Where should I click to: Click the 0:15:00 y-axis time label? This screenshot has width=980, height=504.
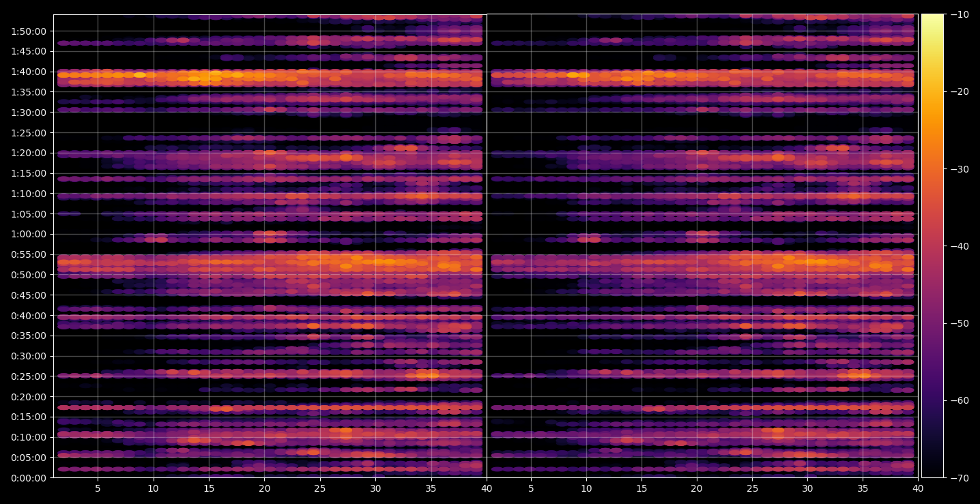click(x=29, y=417)
